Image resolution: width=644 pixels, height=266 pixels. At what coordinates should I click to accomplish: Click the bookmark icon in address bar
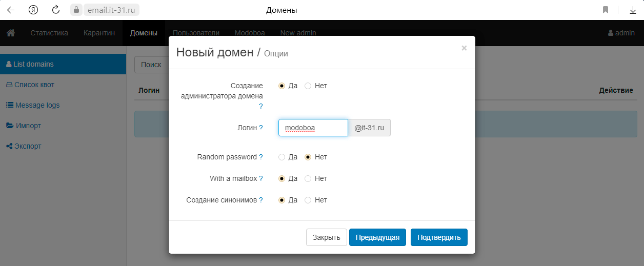coord(606,10)
